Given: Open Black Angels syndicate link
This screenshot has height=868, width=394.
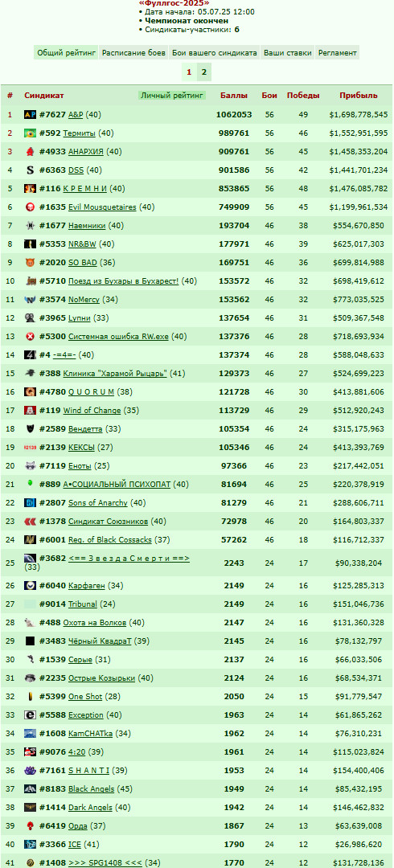Looking at the screenshot, I should (92, 789).
